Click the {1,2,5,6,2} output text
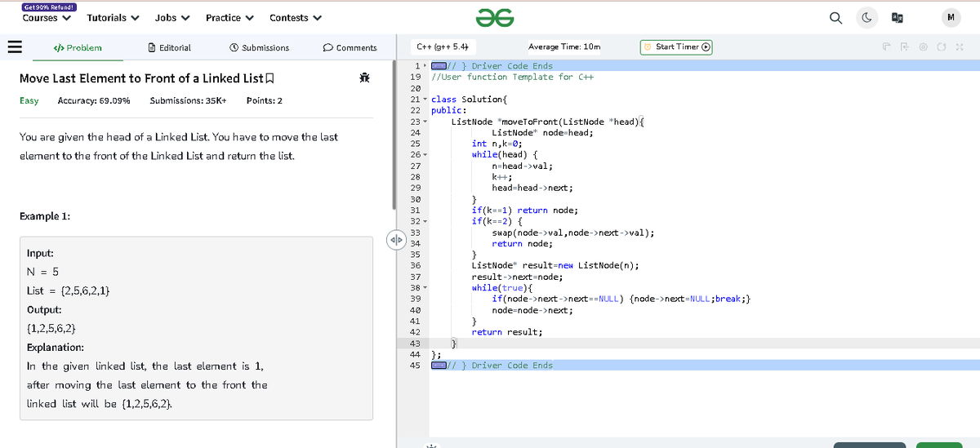This screenshot has width=980, height=448. [52, 329]
